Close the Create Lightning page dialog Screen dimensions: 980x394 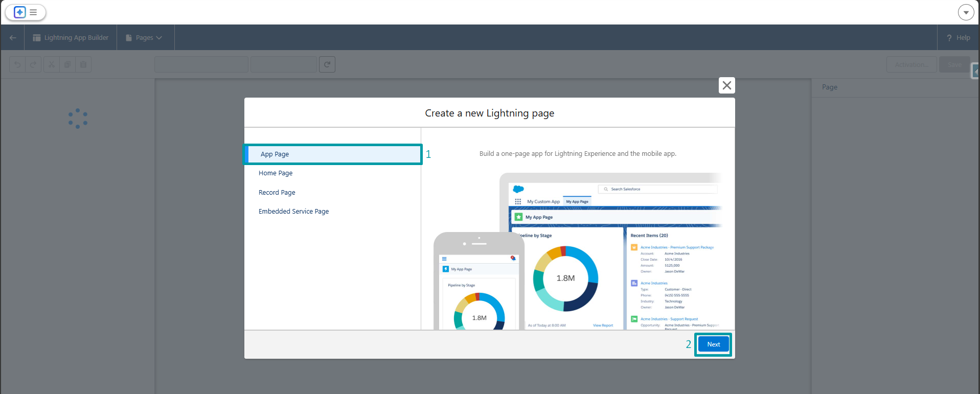[x=726, y=85]
